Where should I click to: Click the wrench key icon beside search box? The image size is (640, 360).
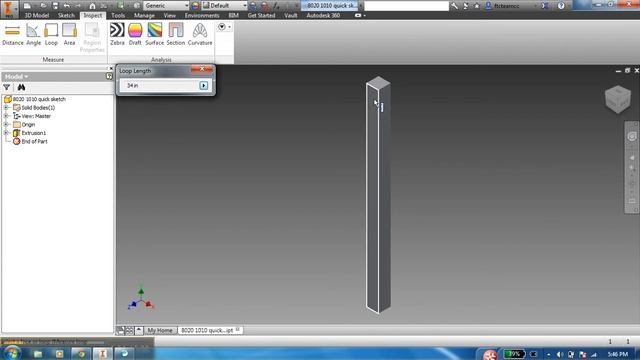pos(454,6)
